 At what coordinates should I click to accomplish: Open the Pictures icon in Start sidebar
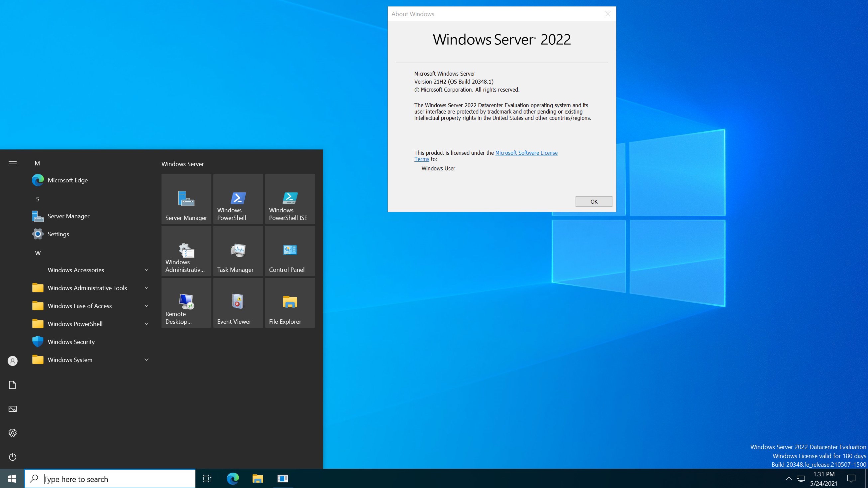[x=12, y=409]
